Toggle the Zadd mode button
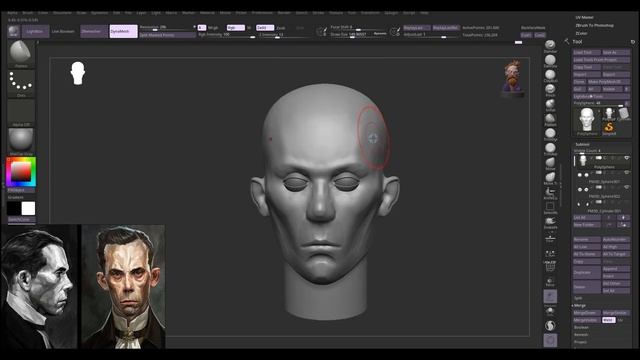 pos(264,28)
